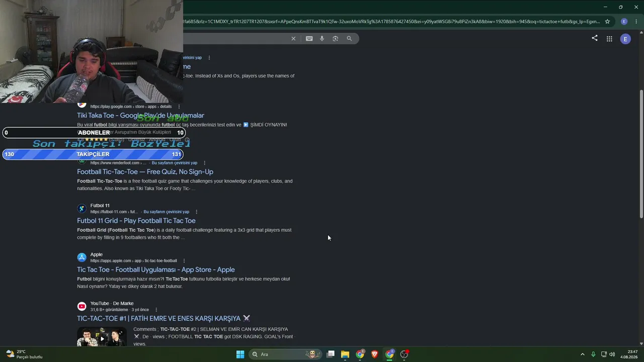The height and width of the screenshot is (362, 644).
Task: Bookmark this page with the star
Action: [x=607, y=22]
